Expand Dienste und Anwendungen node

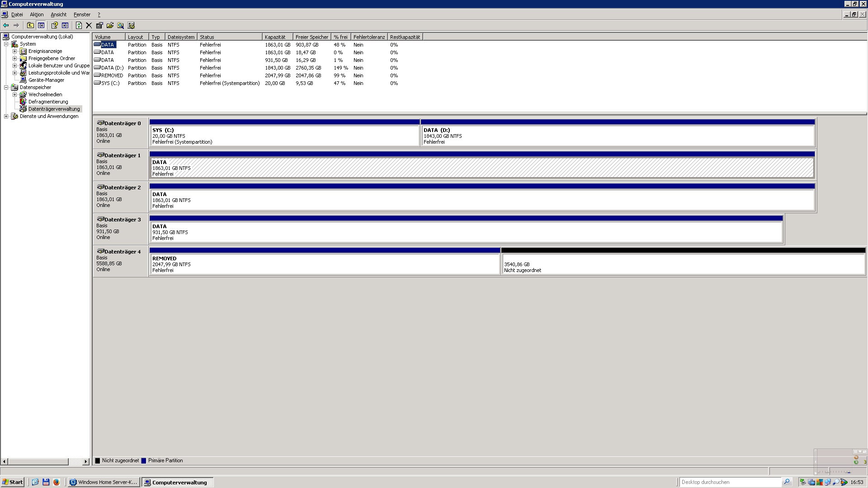tap(6, 117)
